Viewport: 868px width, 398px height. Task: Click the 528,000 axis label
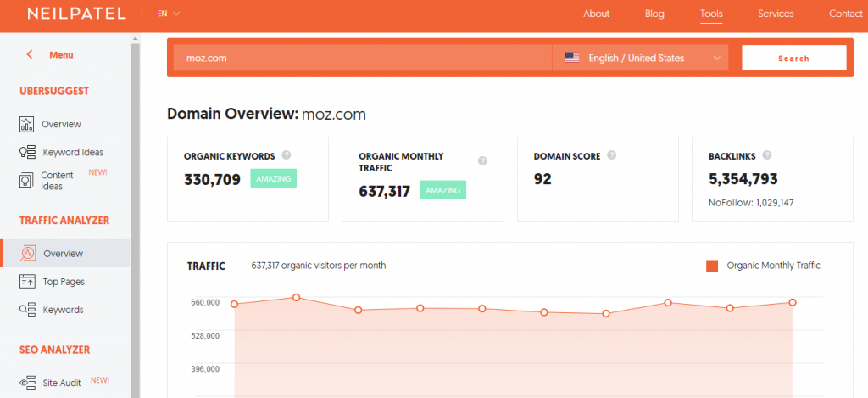[x=205, y=335]
